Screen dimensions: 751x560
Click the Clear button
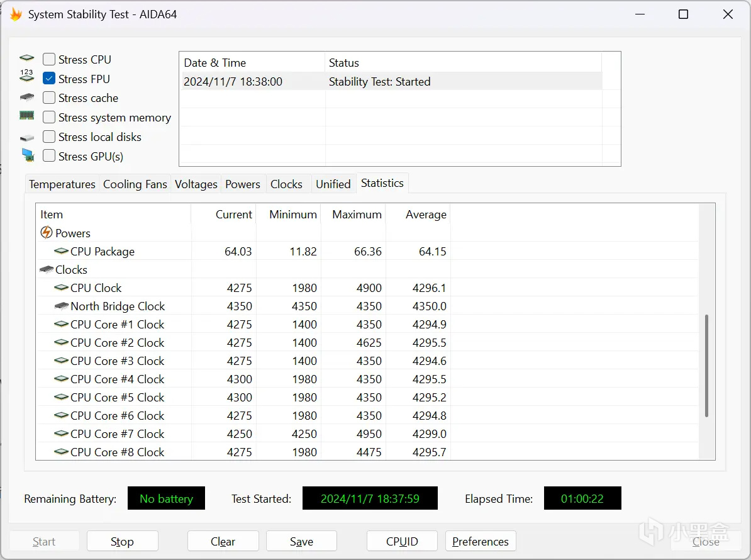click(223, 541)
